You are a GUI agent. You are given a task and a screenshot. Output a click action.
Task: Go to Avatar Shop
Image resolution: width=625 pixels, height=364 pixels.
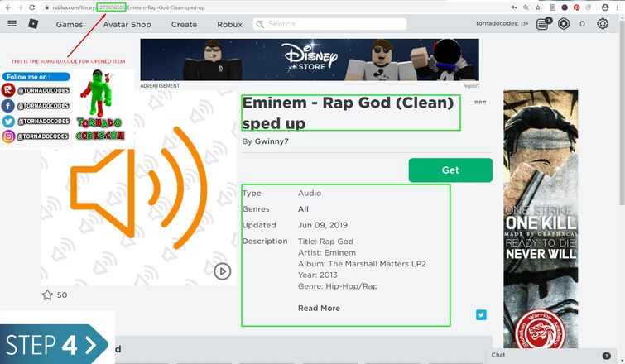[127, 24]
